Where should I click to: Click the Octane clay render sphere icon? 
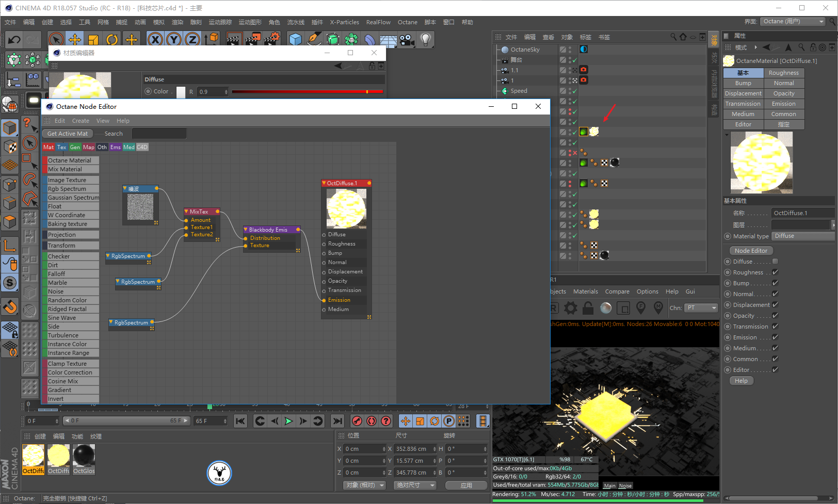pyautogui.click(x=606, y=308)
